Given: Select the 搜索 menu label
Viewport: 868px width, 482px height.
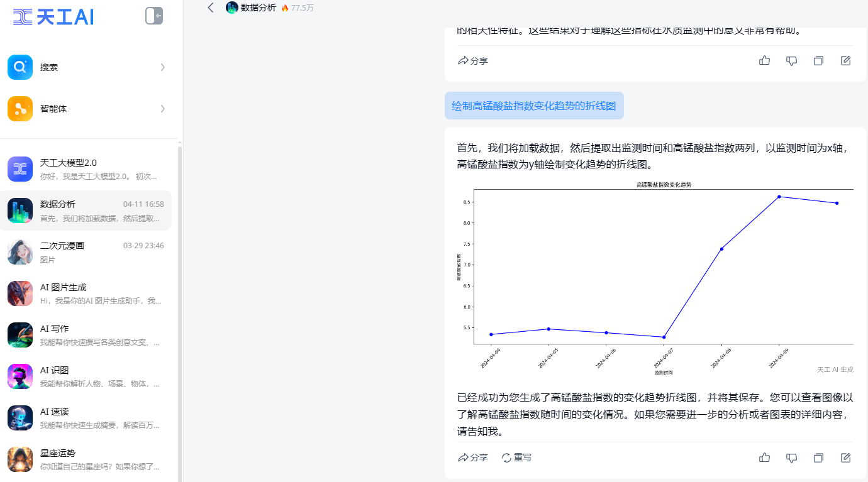Looking at the screenshot, I should (49, 67).
